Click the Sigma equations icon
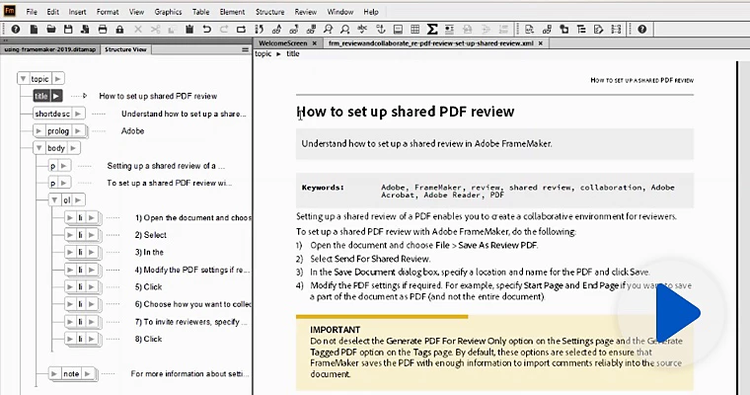 click(432, 30)
